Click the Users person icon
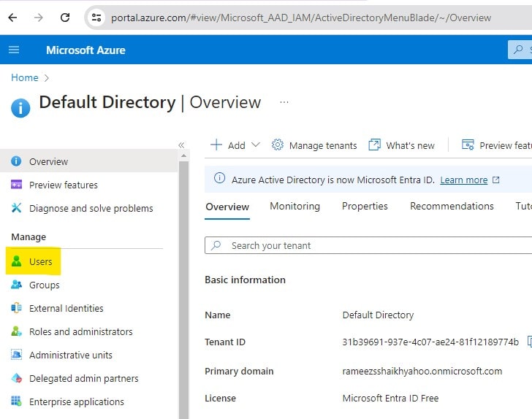Viewport: 532px width, 419px height. point(16,261)
